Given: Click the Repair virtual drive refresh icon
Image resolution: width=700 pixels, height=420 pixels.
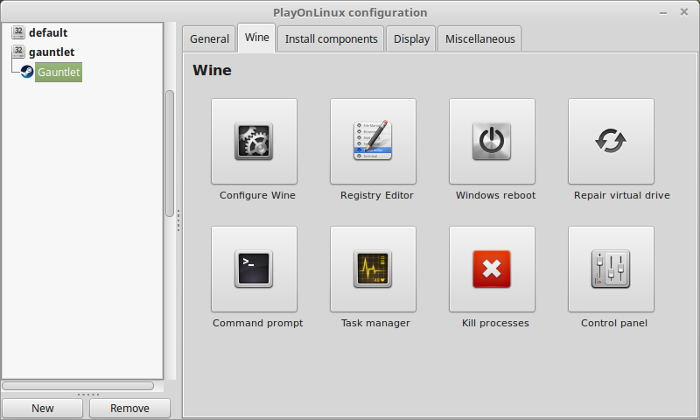Looking at the screenshot, I should 611,141.
